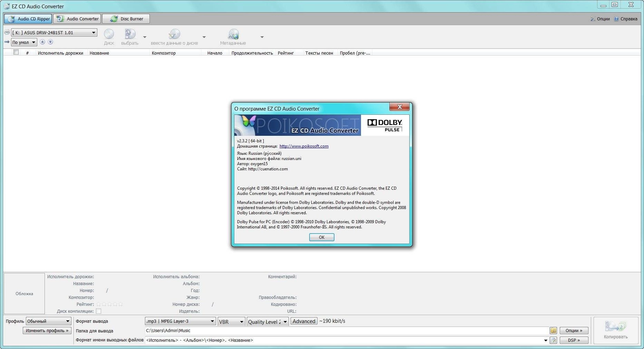Click OK in the about dialog
Screen dimensions: 644x349
[322, 237]
